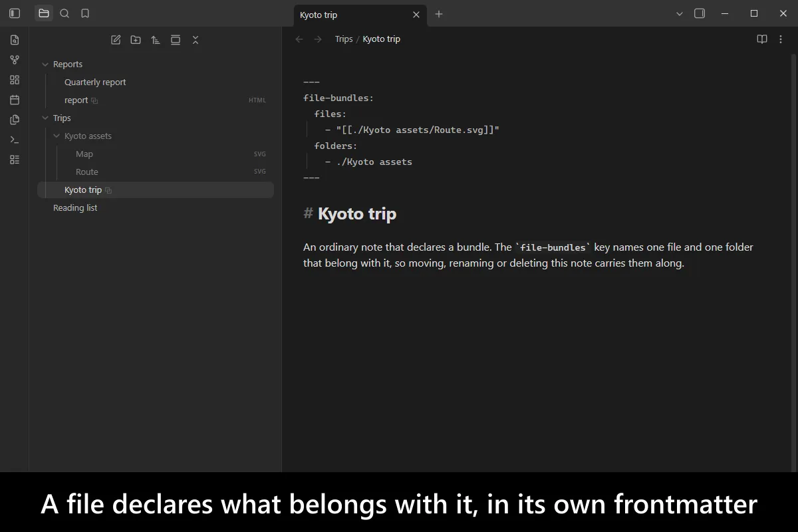Open a new tab with plus
The image size is (798, 532).
(x=439, y=14)
